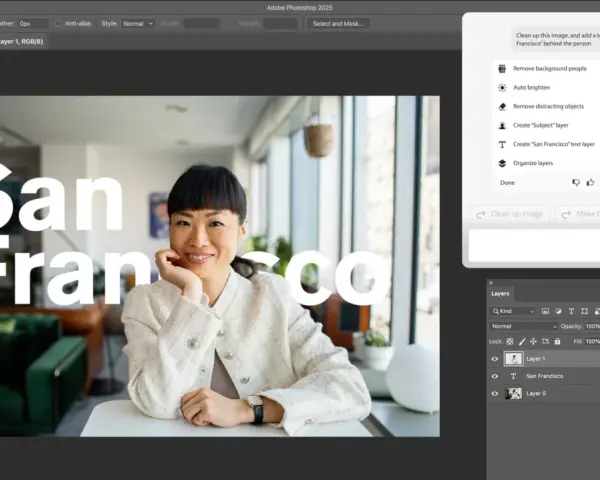Close the Layers panel with the X
Screen dimensions: 600x480
coord(491,283)
